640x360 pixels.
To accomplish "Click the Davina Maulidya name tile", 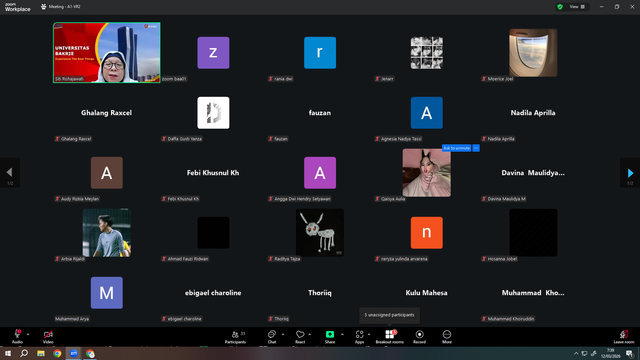I will coord(533,173).
